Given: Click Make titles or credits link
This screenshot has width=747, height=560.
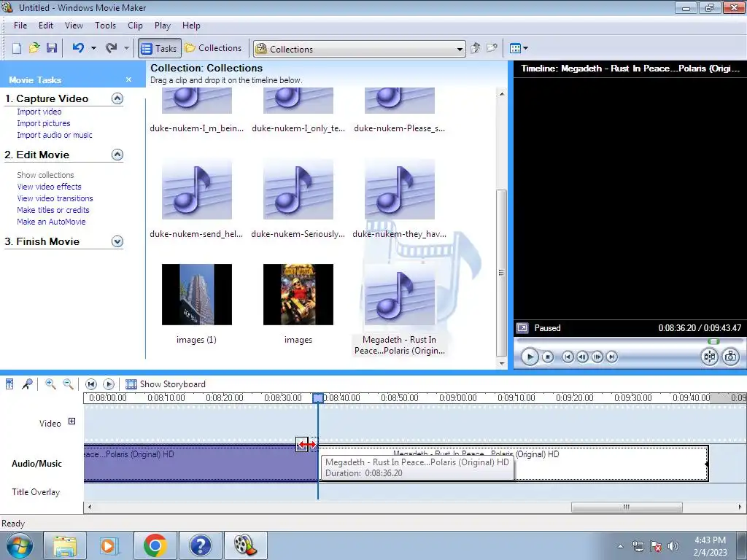Looking at the screenshot, I should pos(53,210).
